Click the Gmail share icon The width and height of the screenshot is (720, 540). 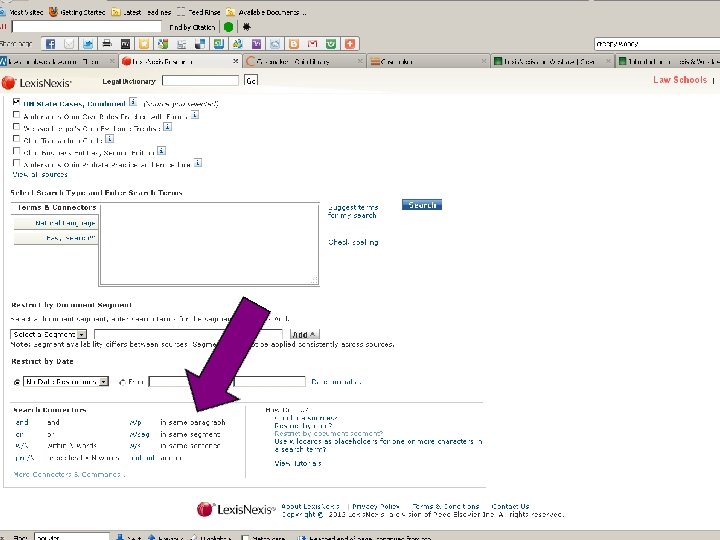point(312,44)
